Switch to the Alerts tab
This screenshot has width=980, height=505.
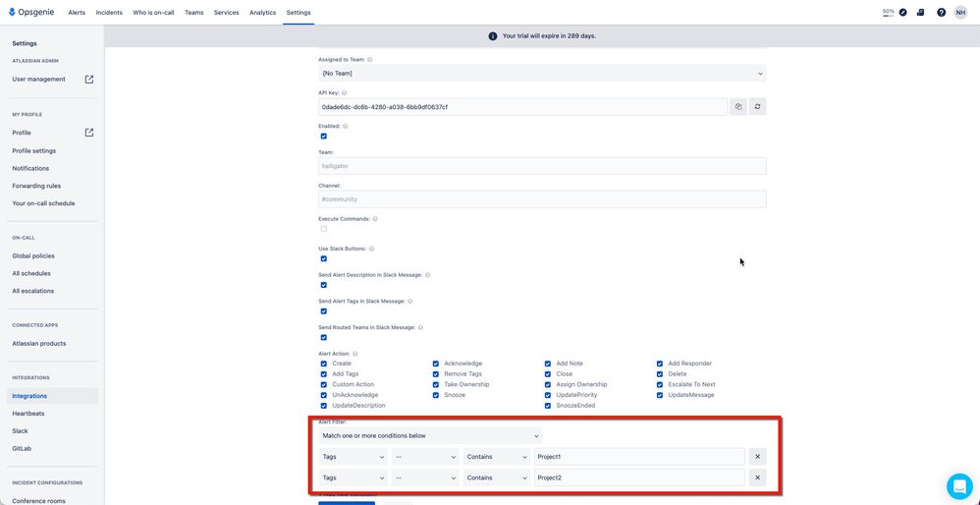click(77, 13)
